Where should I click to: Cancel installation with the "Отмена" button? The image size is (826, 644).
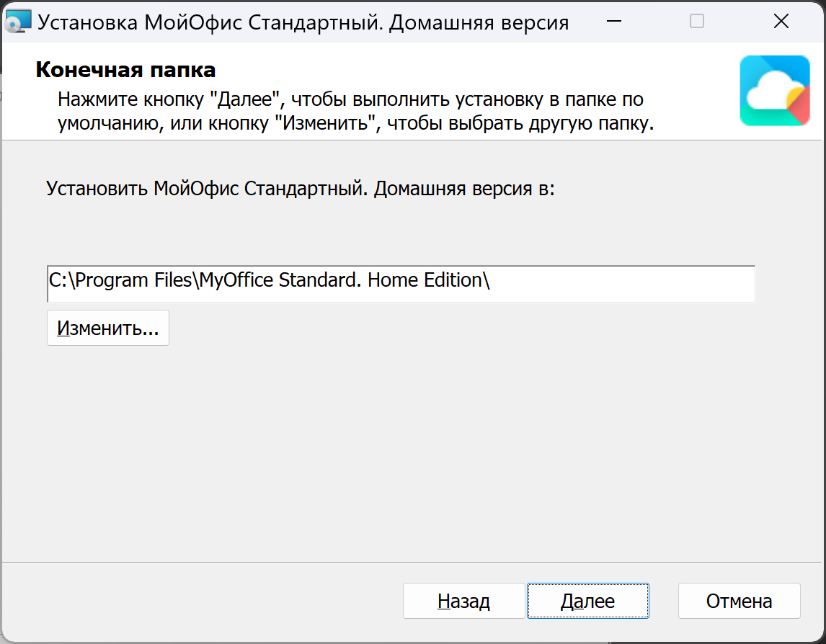(739, 601)
